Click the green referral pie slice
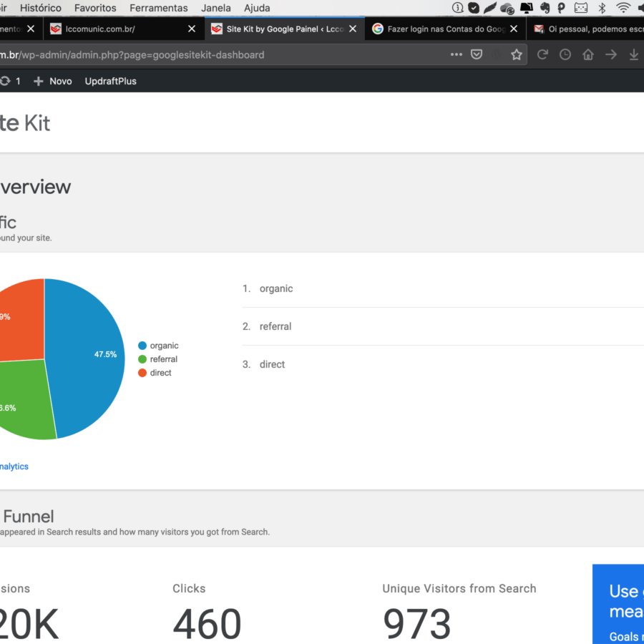Viewport: 644px width, 644px height. (24, 401)
